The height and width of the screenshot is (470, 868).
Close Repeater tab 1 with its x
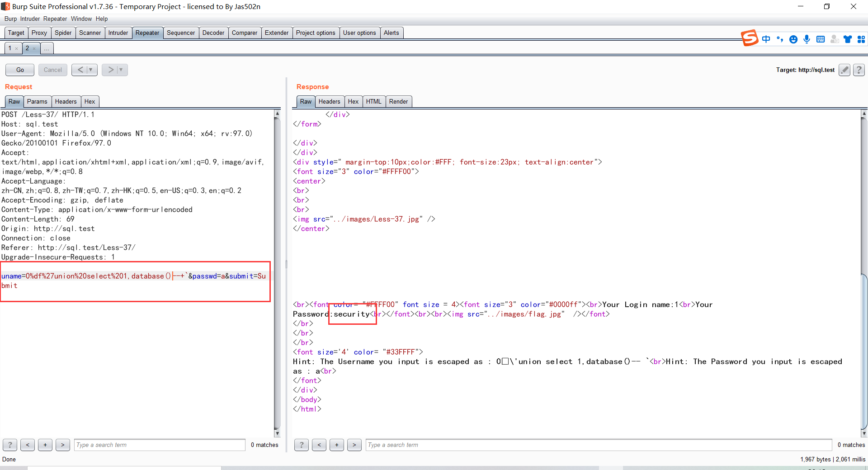(x=16, y=48)
